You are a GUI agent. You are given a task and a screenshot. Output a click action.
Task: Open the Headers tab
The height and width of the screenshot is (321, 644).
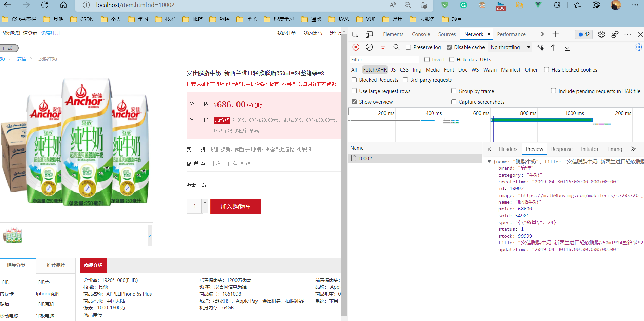[508, 149]
